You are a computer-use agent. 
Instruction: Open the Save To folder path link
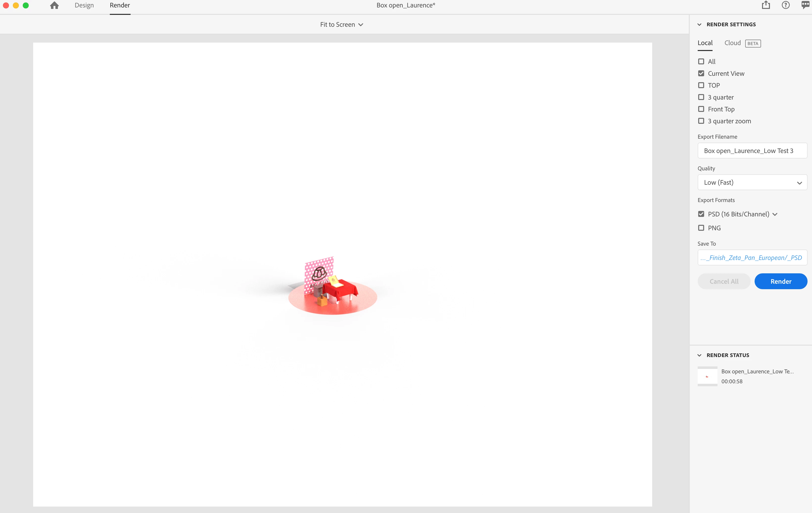752,258
